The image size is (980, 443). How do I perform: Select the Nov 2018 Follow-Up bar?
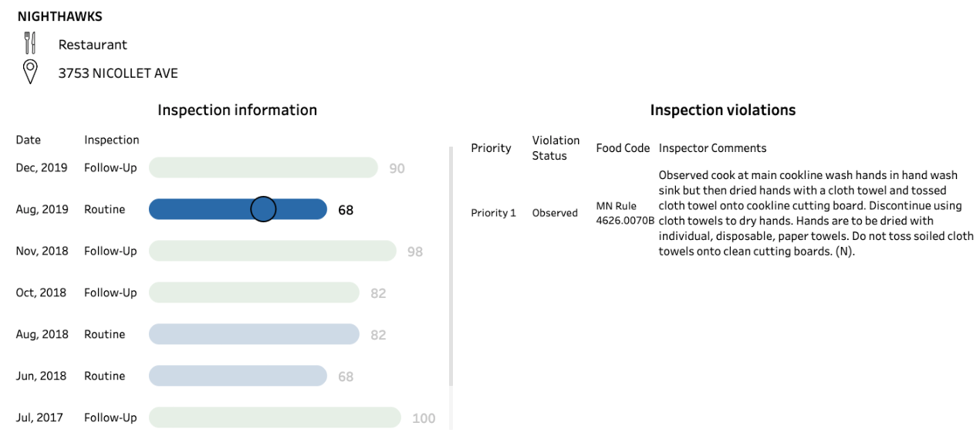[x=272, y=251]
